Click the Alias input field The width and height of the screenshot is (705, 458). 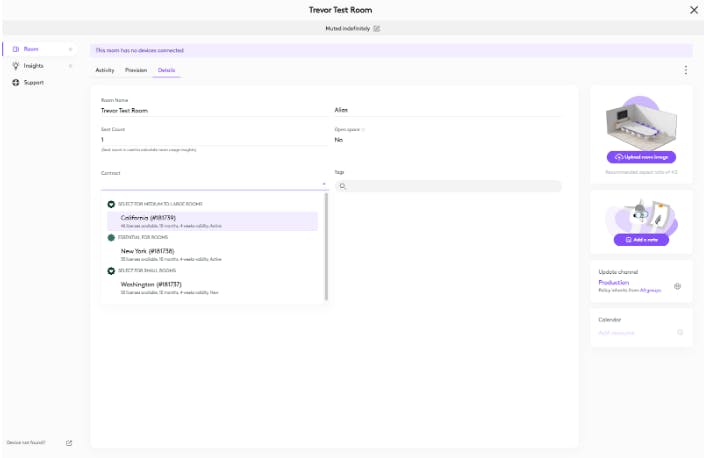[447, 110]
